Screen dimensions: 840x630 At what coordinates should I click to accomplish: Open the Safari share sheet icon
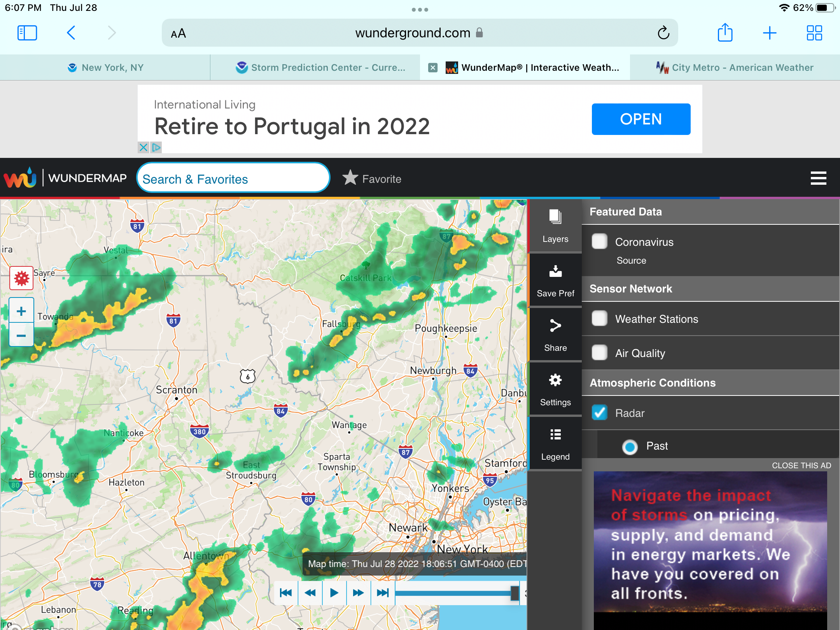coord(725,32)
